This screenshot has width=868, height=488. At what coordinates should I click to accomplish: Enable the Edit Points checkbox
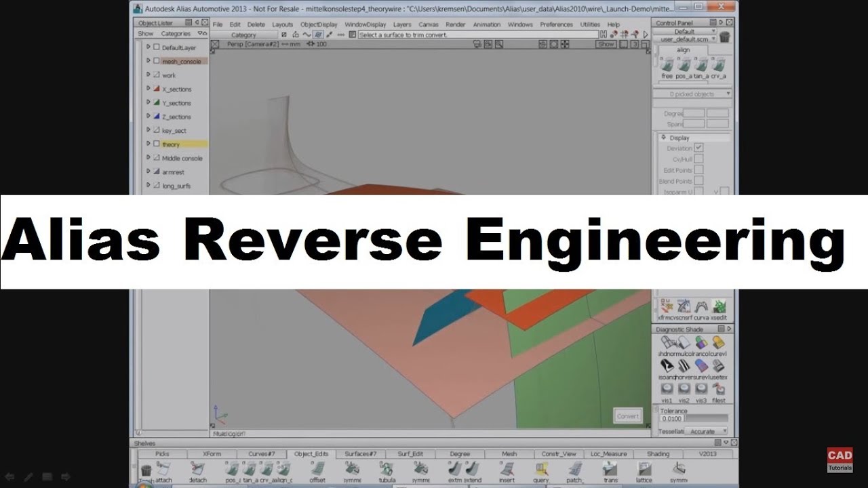(x=698, y=169)
